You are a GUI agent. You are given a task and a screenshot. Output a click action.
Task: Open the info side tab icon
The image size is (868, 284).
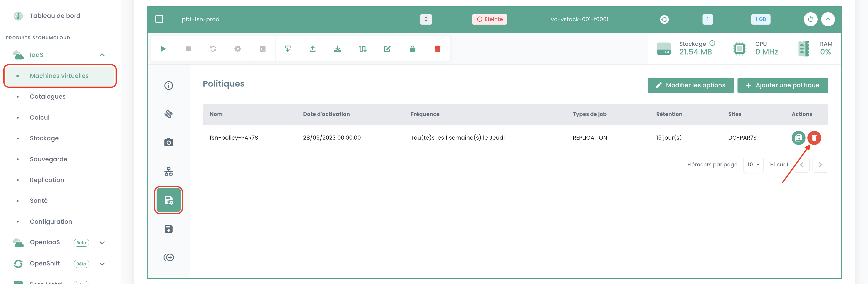pyautogui.click(x=168, y=86)
